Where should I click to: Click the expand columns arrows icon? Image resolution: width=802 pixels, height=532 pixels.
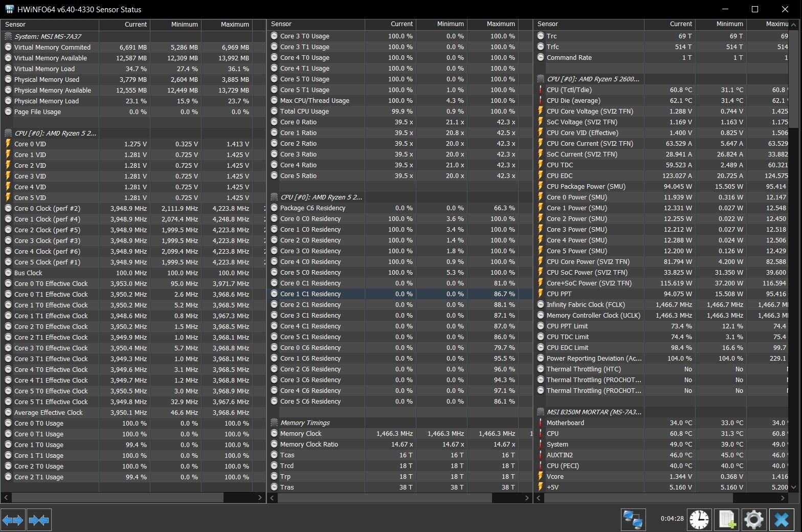click(13, 520)
